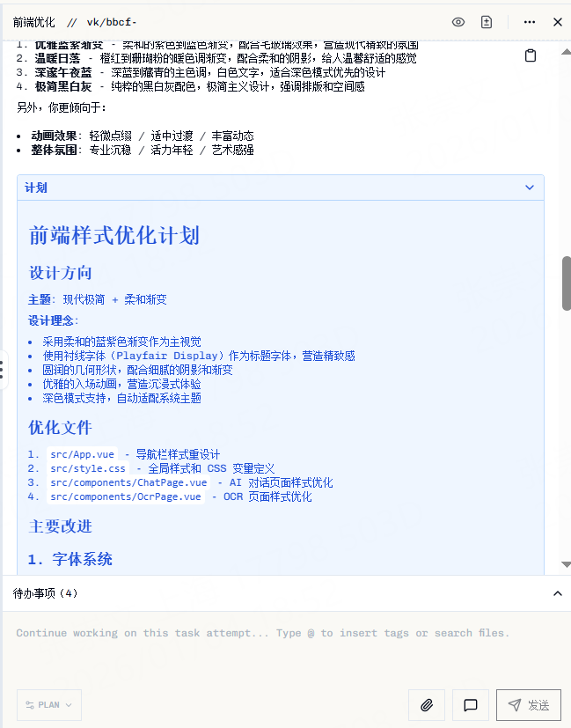Open the PLAN mode dropdown
571x728 pixels.
click(x=49, y=705)
